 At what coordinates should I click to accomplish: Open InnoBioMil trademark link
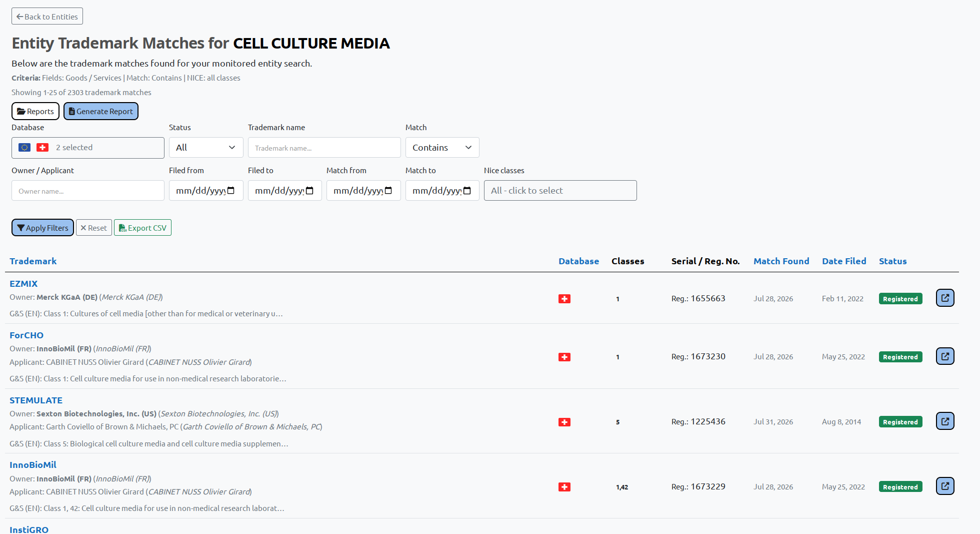pos(33,464)
